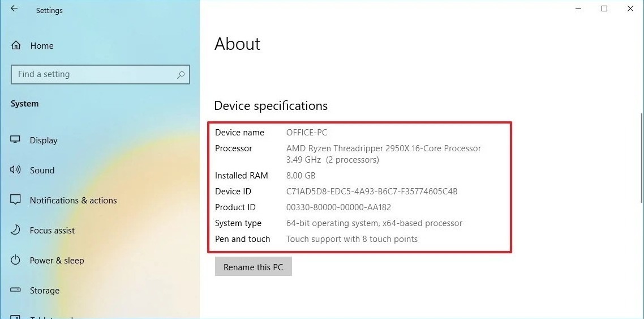Open the Storage settings page

(44, 291)
